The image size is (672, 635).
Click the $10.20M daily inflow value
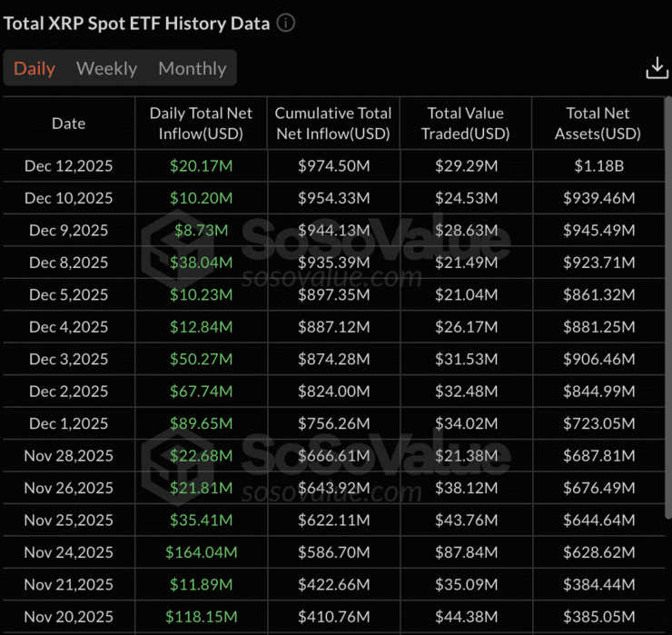coord(201,198)
